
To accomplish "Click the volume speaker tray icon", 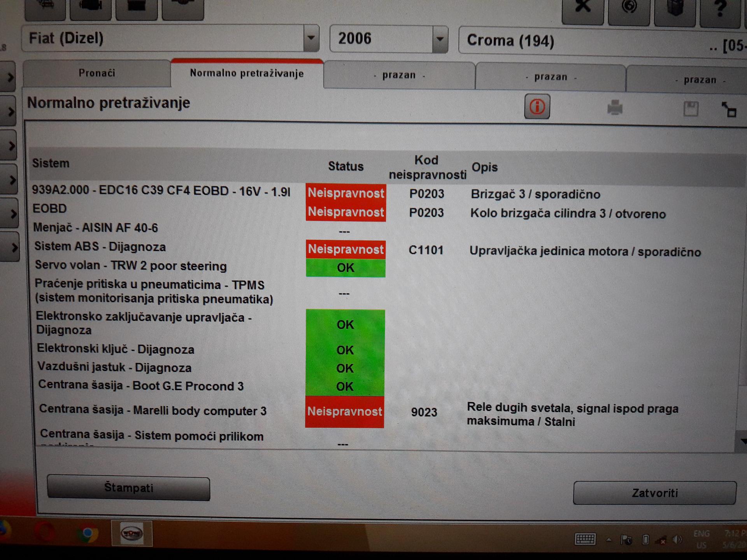I will pyautogui.click(x=677, y=539).
